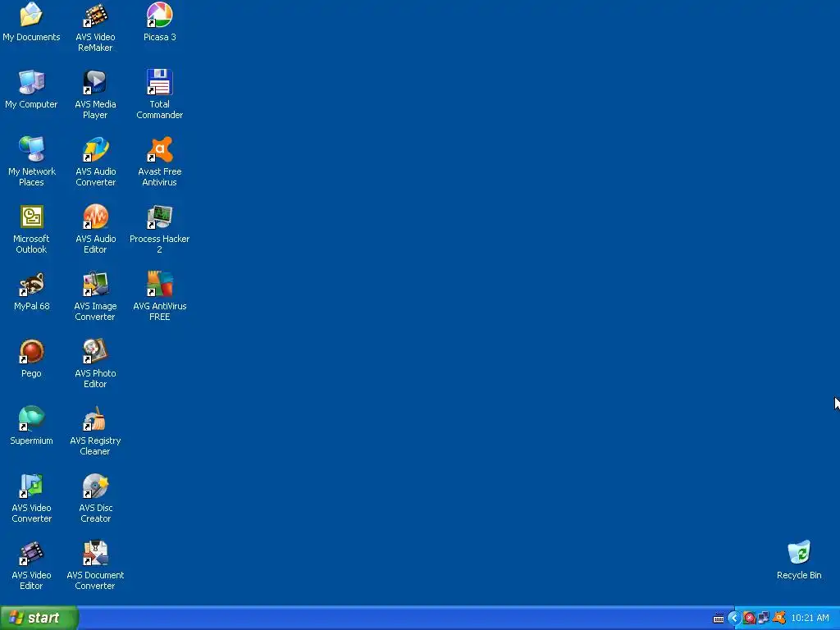
Task: Click the on-screen keyboard tray icon
Action: pos(719,619)
